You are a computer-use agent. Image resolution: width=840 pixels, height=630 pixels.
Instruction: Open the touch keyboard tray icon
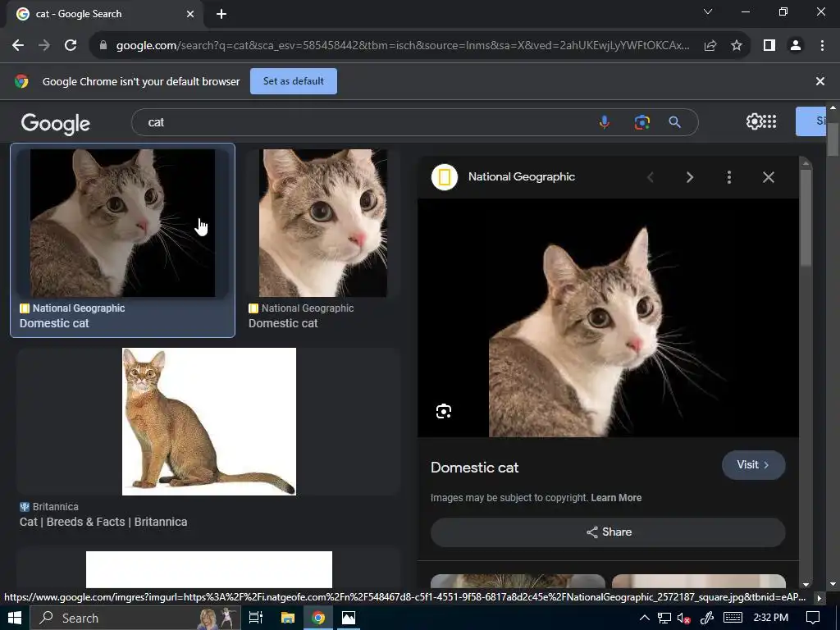(733, 618)
